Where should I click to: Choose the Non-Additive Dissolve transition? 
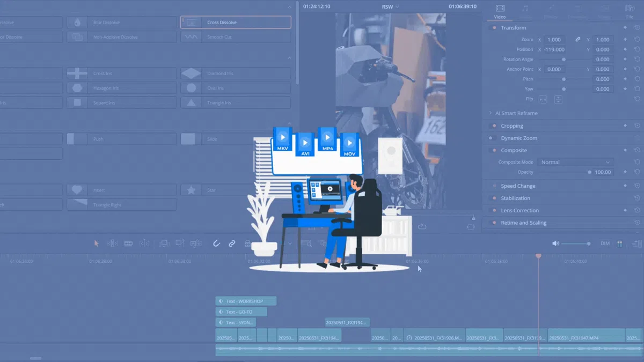(x=121, y=37)
